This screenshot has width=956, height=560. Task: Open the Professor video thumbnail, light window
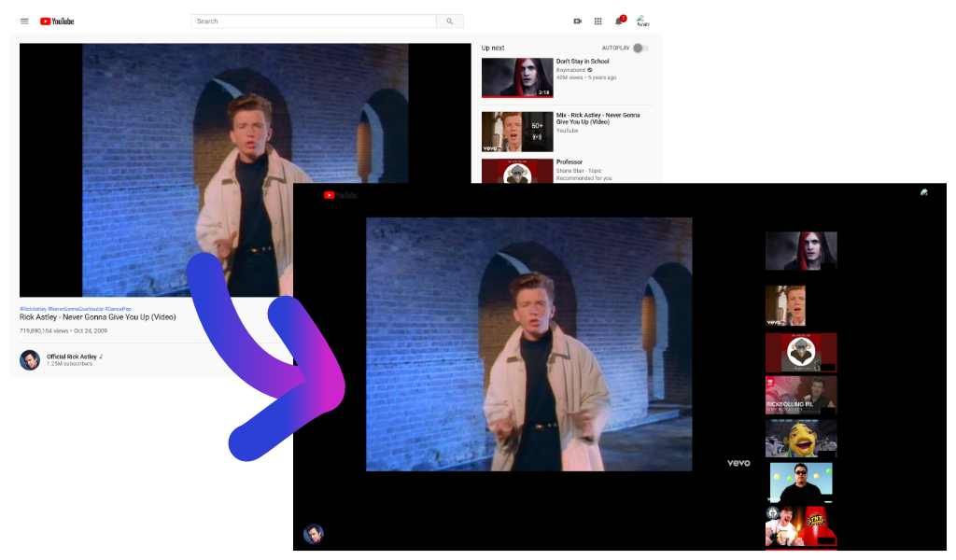(x=517, y=171)
